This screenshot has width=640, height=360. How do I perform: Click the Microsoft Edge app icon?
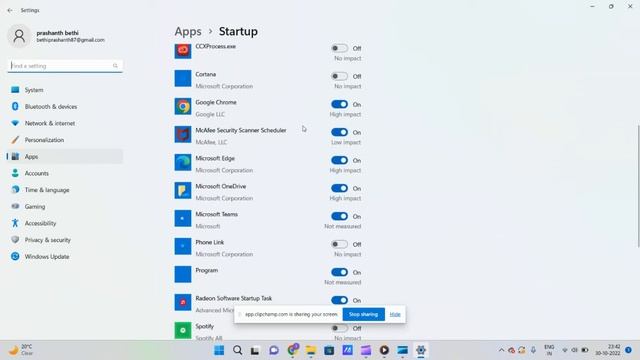click(183, 162)
